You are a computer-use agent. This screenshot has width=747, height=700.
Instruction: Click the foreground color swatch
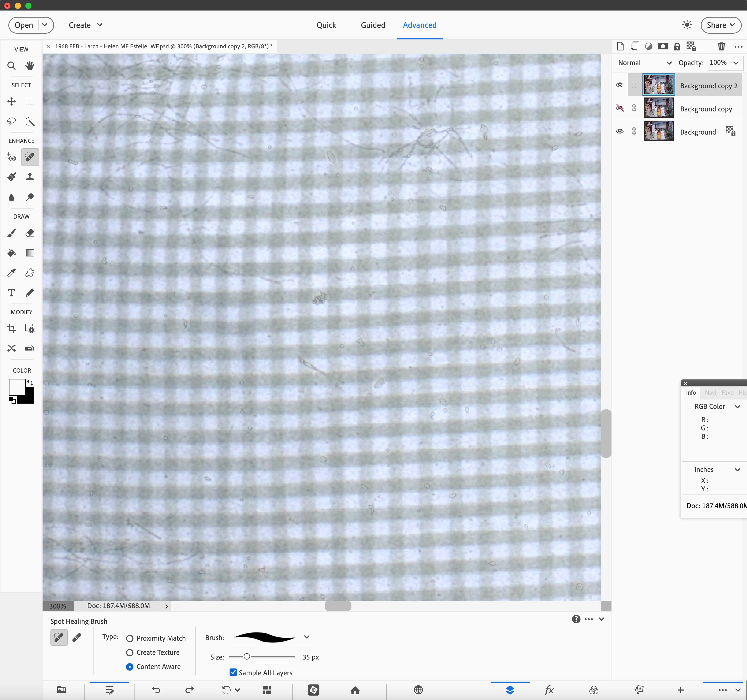click(17, 387)
